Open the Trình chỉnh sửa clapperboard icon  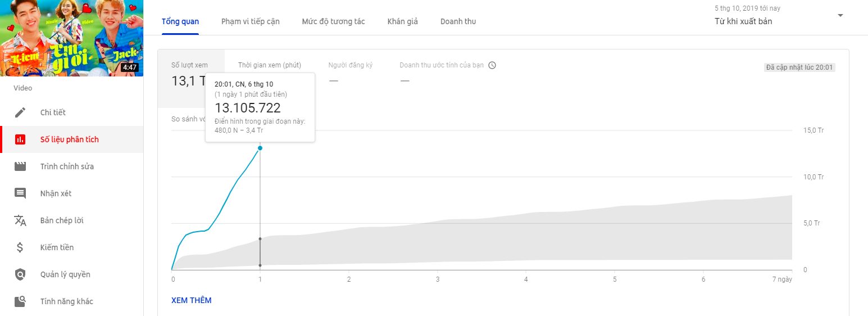coord(20,166)
